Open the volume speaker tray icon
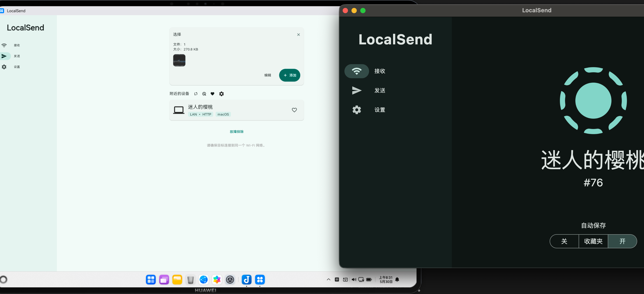The height and width of the screenshot is (294, 644). pyautogui.click(x=354, y=279)
